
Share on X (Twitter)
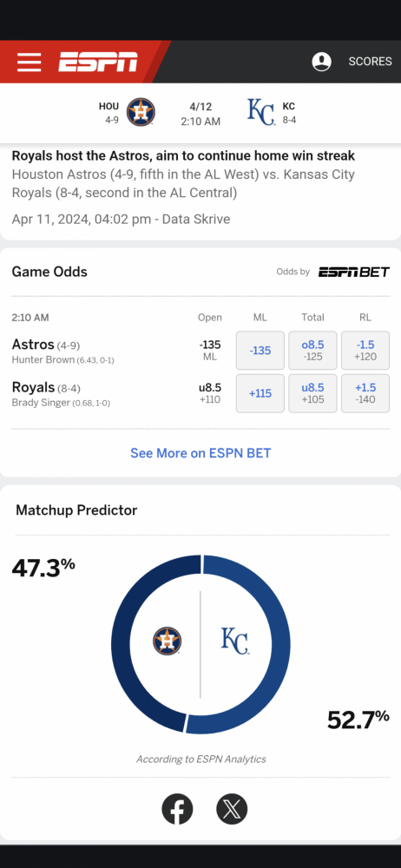click(232, 809)
